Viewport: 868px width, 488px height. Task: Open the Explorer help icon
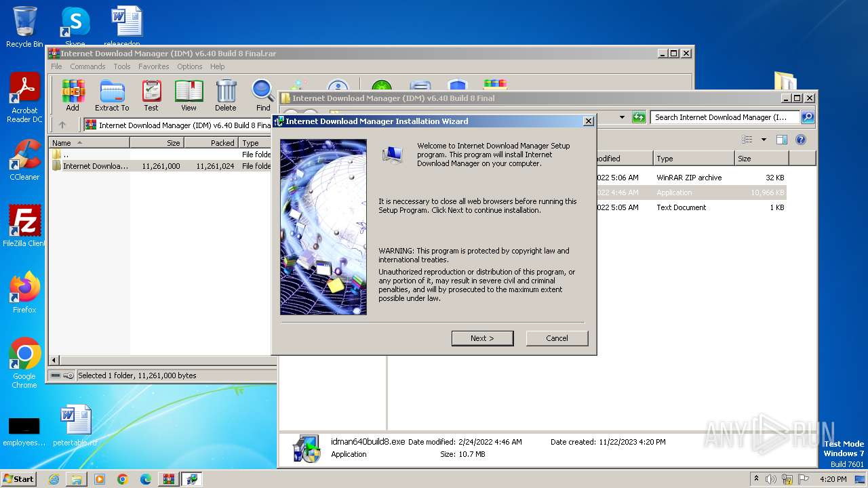(x=801, y=140)
